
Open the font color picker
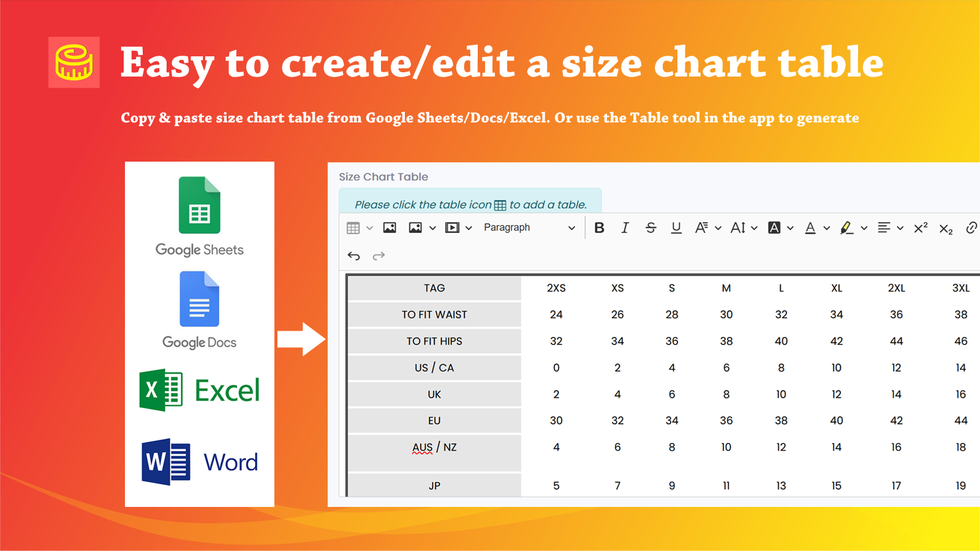811,227
